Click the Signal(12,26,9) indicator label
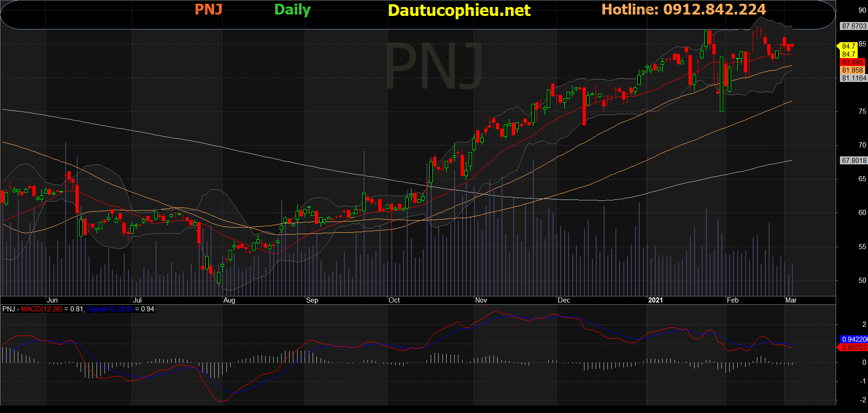This screenshot has width=868, height=413. click(110, 309)
